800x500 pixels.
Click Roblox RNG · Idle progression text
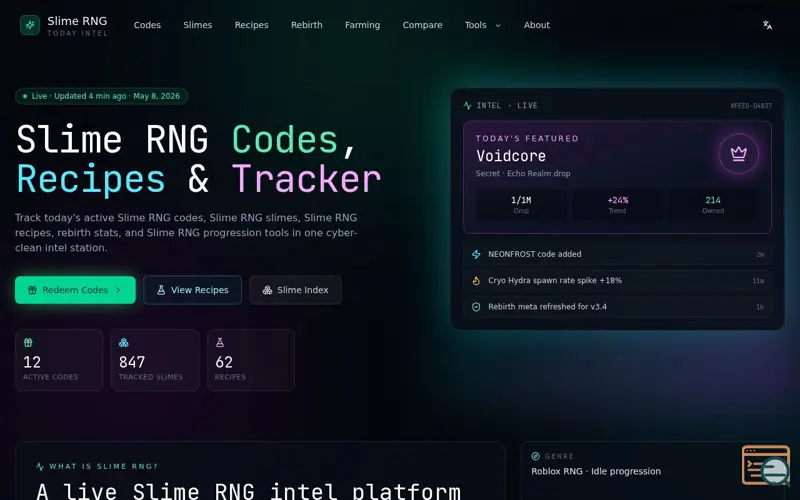596,471
